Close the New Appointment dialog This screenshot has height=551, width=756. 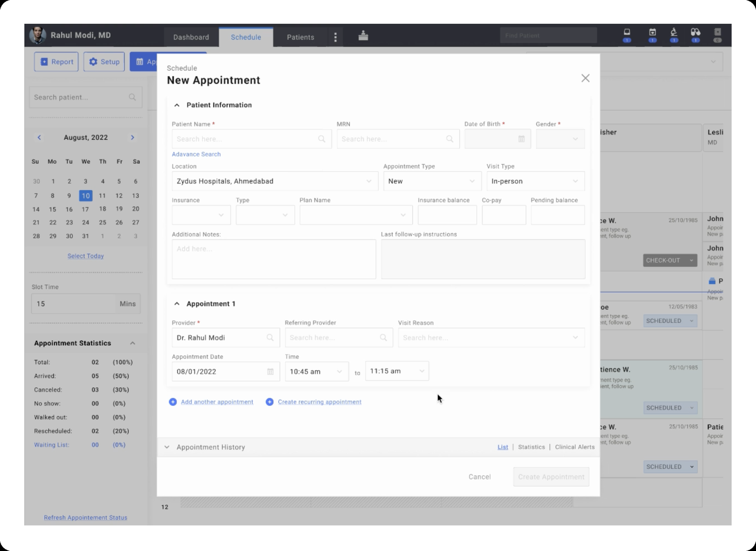click(585, 78)
